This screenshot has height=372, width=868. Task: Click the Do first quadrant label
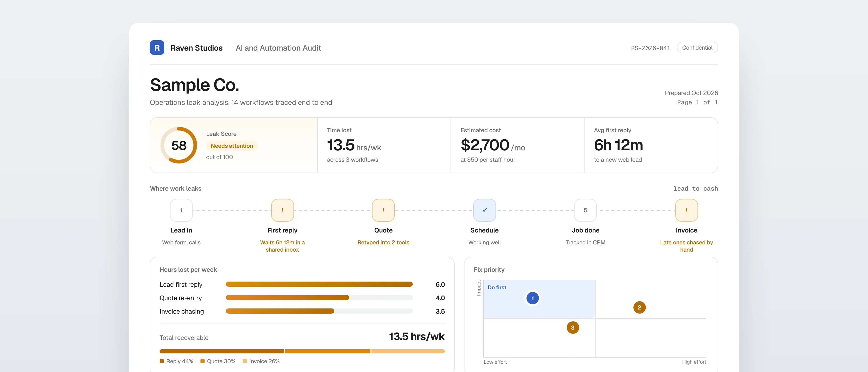click(x=497, y=288)
